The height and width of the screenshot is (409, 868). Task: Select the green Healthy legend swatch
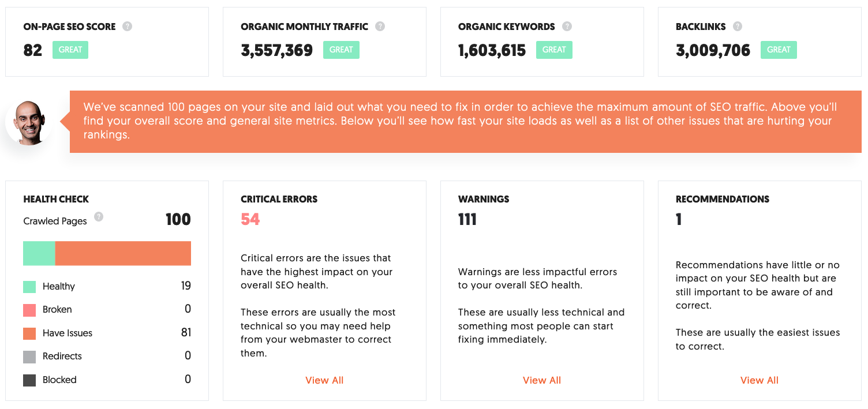[29, 287]
